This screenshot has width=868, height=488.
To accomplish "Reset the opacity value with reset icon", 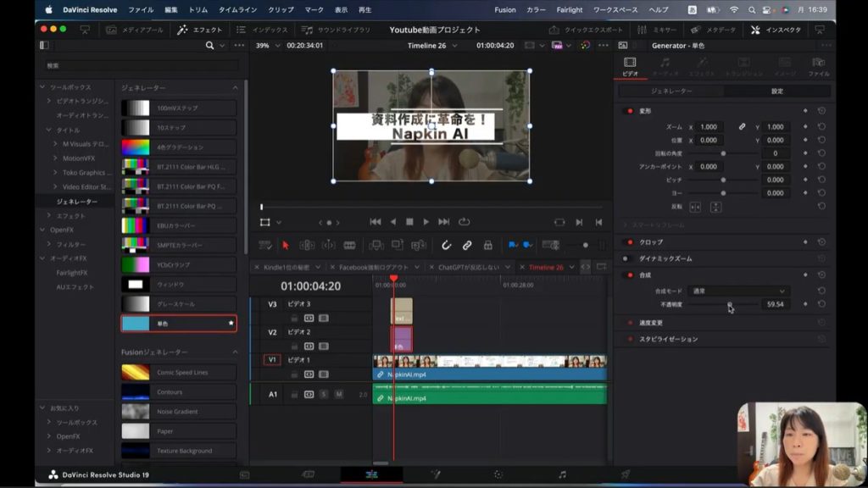I will coord(821,304).
